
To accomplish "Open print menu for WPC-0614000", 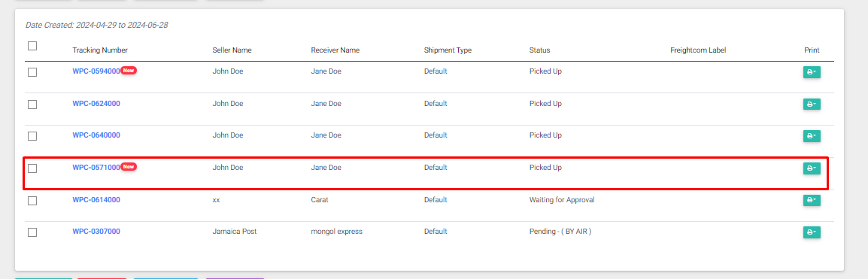I will [x=812, y=200].
